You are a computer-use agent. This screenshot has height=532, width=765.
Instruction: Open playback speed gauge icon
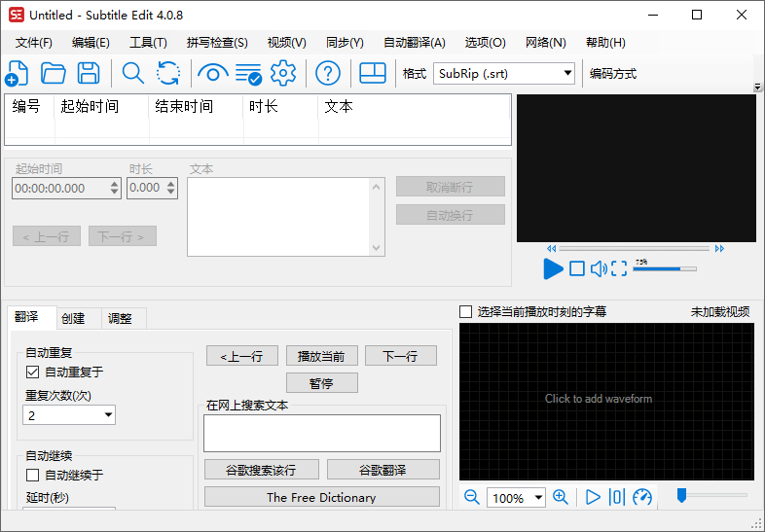[642, 497]
